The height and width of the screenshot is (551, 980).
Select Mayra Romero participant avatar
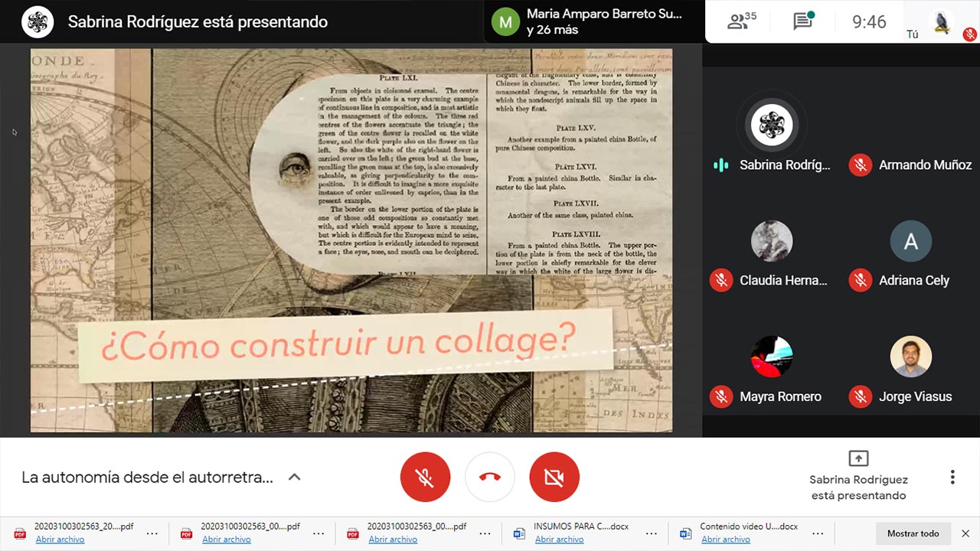(x=772, y=357)
